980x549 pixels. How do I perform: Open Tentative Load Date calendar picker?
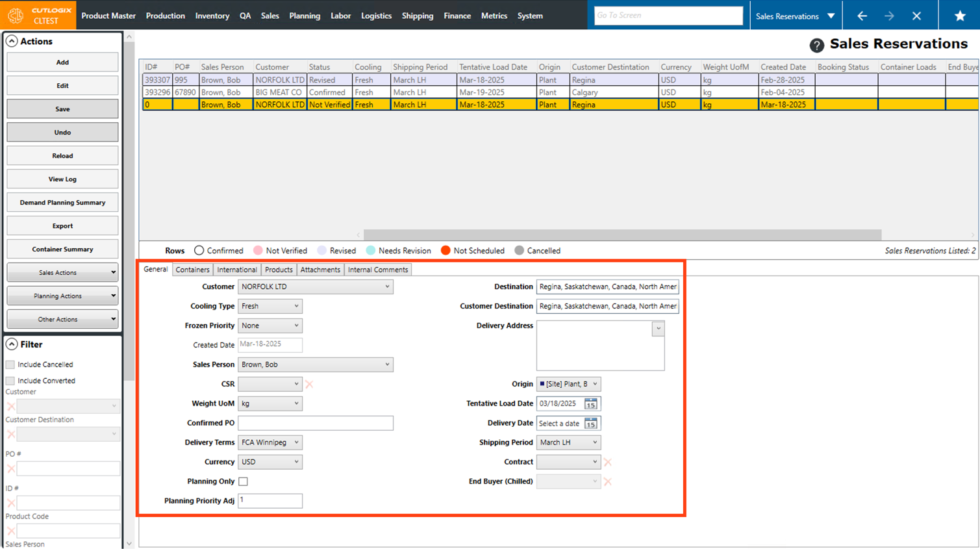(x=590, y=403)
